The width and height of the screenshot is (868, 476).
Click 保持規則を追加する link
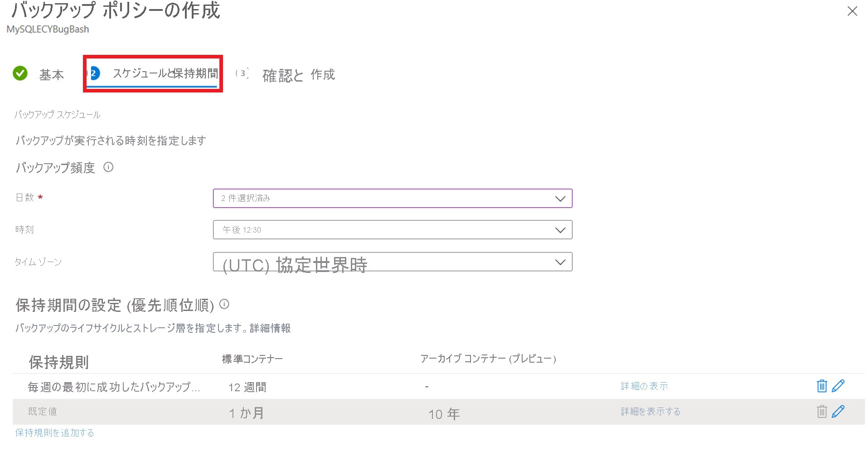54,433
